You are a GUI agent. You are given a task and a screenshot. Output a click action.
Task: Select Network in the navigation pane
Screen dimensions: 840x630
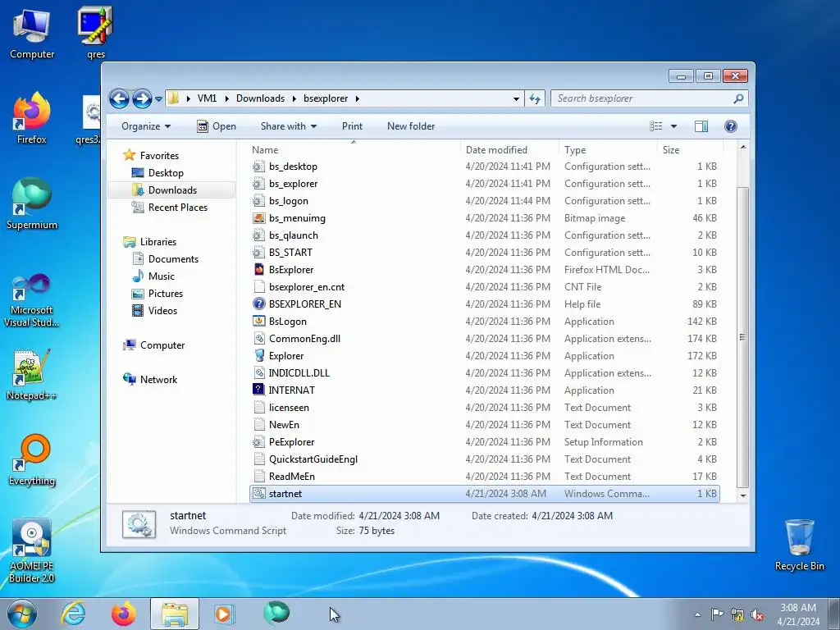point(158,380)
